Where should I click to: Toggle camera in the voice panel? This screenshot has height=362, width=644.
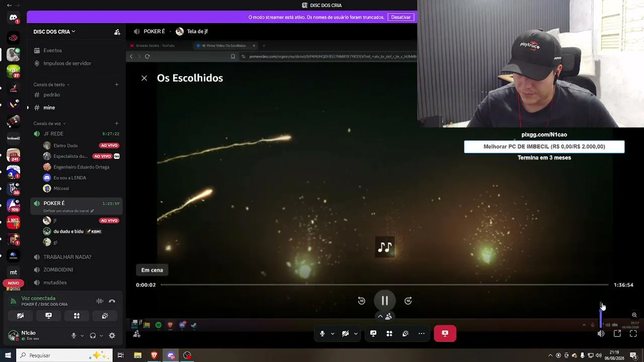[x=21, y=316]
